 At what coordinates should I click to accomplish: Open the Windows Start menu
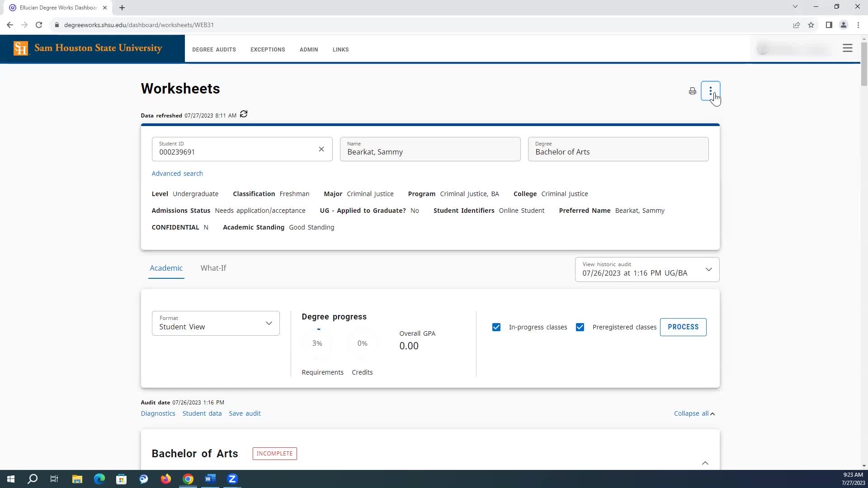[x=11, y=479]
